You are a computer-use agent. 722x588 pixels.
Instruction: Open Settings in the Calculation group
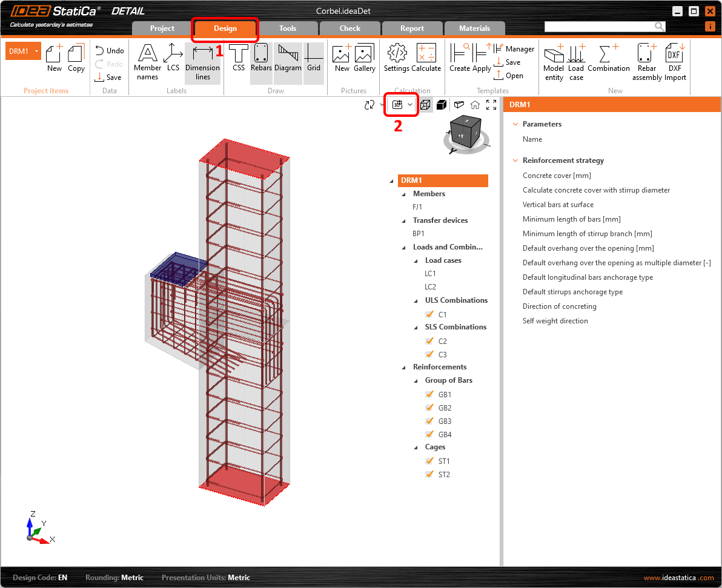396,61
